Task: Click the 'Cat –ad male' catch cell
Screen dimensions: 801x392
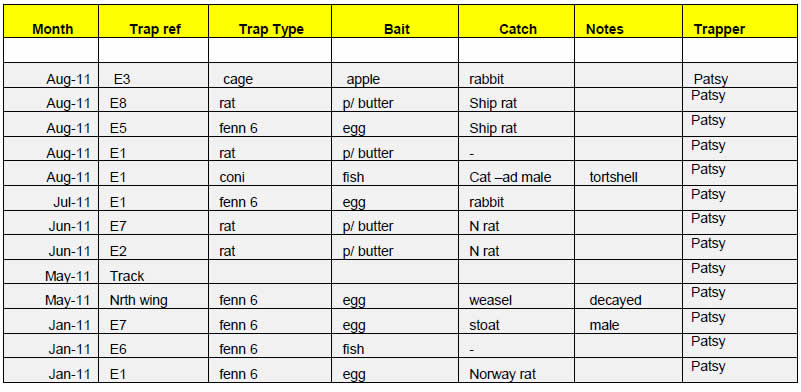Action: point(516,174)
